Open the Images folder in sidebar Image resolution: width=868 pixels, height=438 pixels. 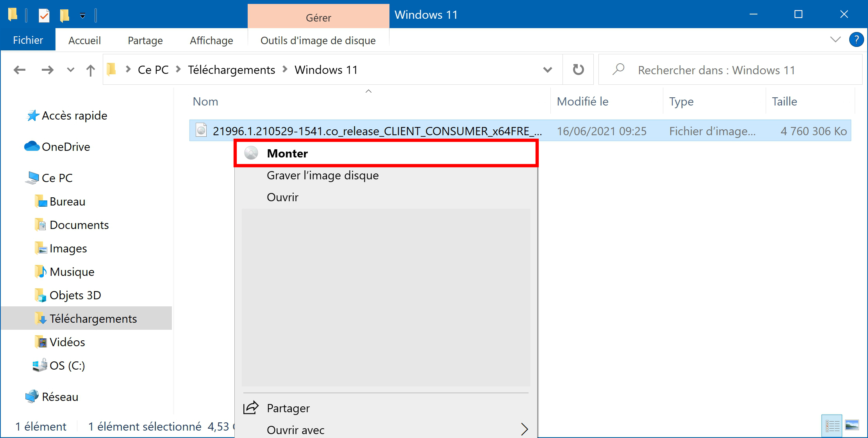[68, 248]
